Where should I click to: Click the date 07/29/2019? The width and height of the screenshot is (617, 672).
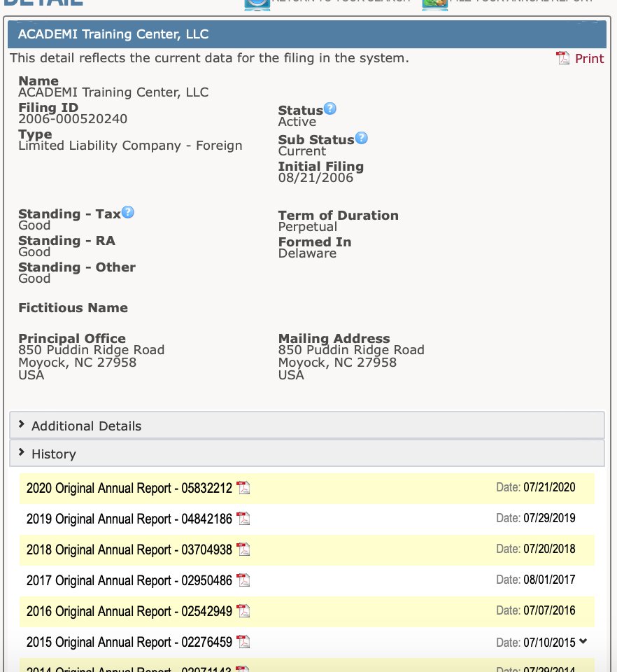pos(549,518)
